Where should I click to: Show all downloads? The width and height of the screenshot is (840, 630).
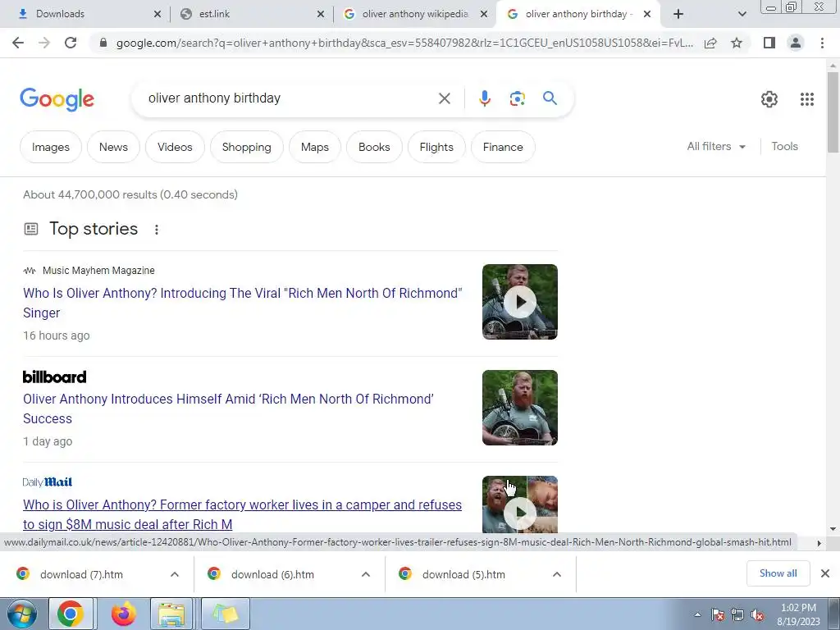(778, 573)
